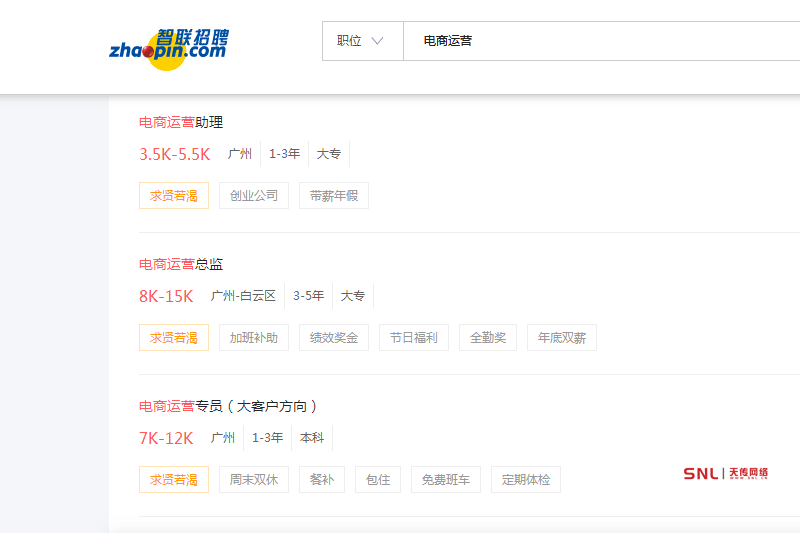Click the 绩效奖金 benefit tag

click(334, 338)
